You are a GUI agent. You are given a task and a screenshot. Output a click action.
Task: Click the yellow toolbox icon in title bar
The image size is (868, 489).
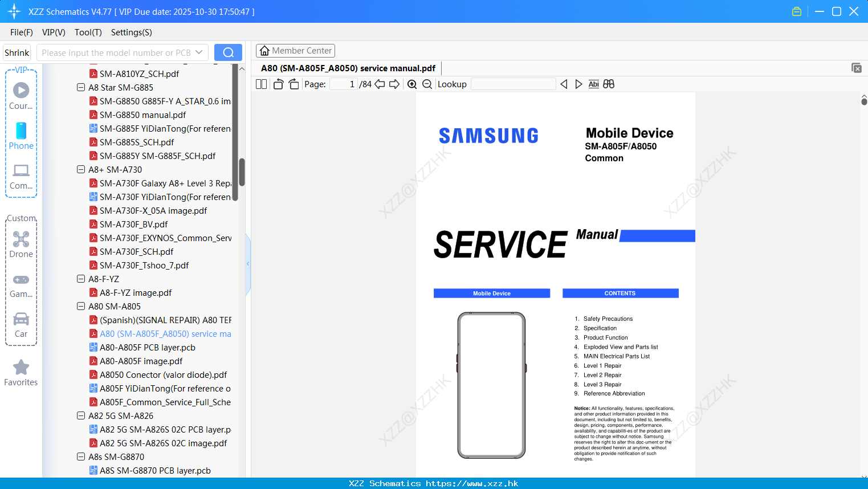(797, 11)
